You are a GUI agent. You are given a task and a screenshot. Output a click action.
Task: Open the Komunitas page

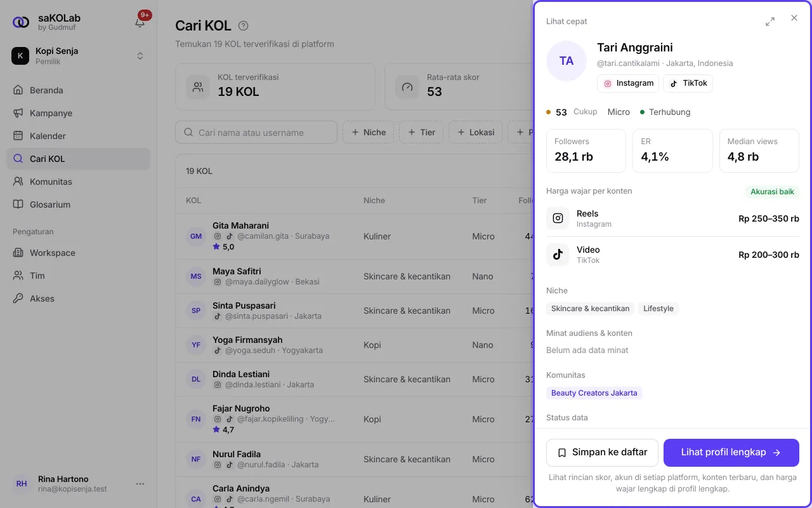[x=79, y=182]
